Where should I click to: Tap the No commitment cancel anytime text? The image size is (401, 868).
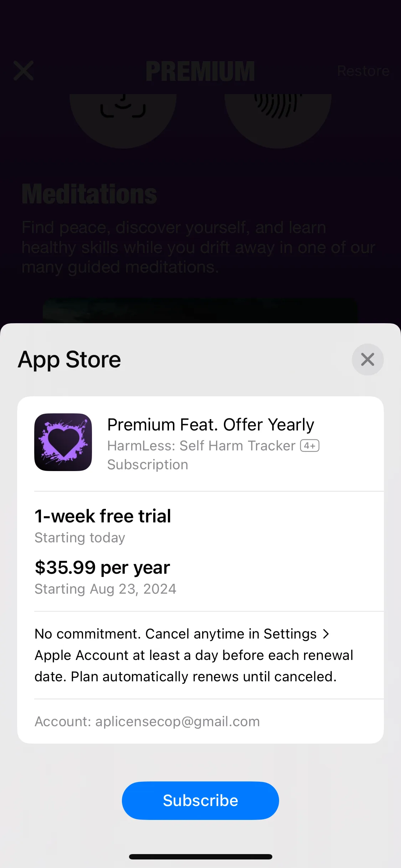[194, 655]
